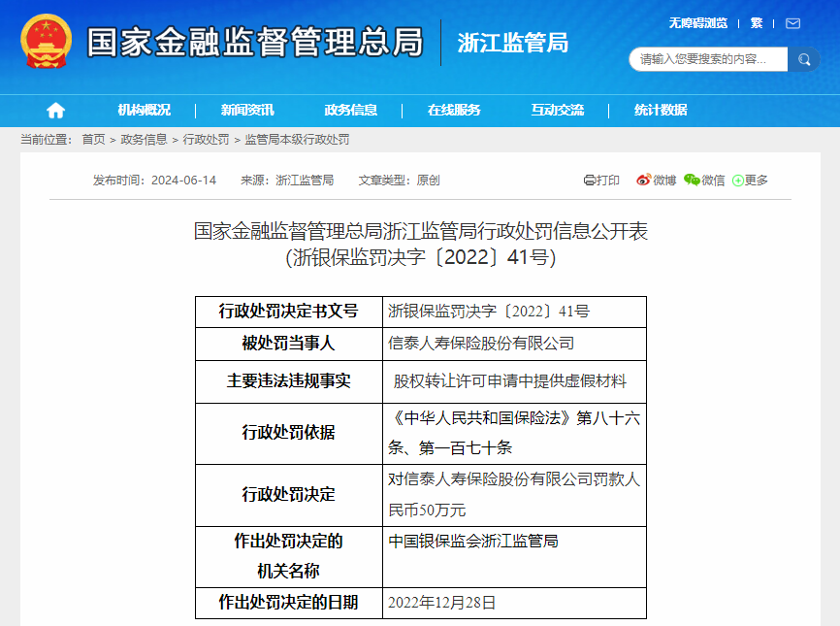Screen dimensions: 840x626
Task: Click the magnifier icon to search
Action: point(803,59)
